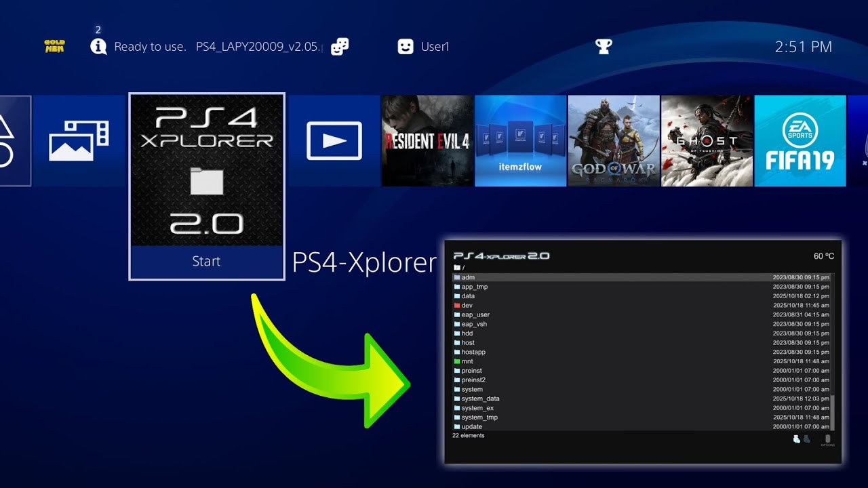Open the User1 profile face icon
868x488 pixels.
pos(406,47)
